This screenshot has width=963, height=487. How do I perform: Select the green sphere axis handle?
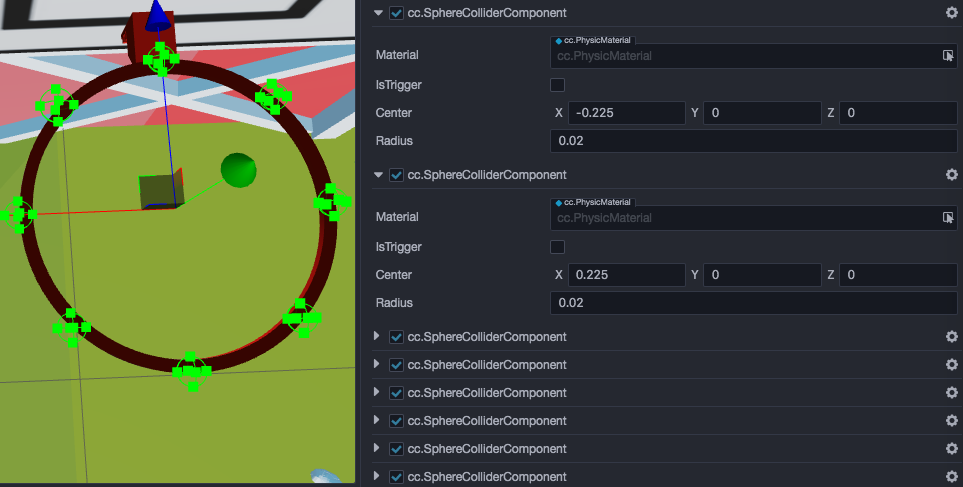238,170
